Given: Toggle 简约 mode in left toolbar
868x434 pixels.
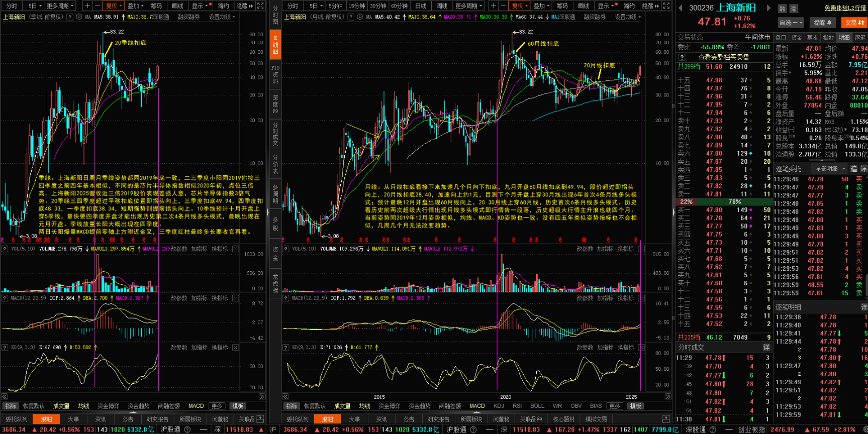Looking at the screenshot, I should [223, 6].
